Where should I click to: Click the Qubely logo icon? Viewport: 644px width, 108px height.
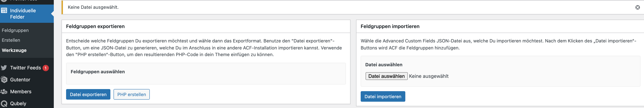tap(4, 103)
